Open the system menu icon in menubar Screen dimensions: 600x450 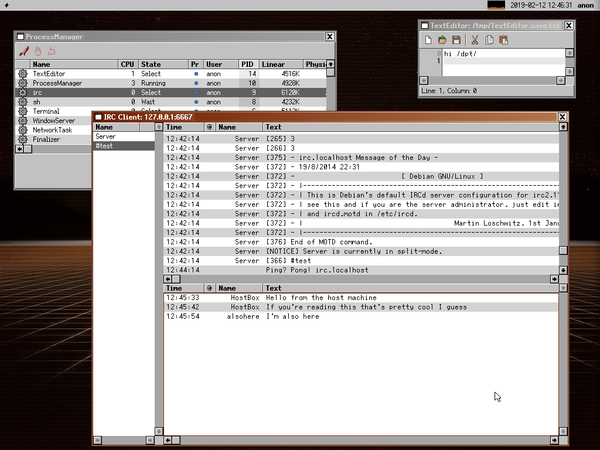pyautogui.click(x=6, y=5)
